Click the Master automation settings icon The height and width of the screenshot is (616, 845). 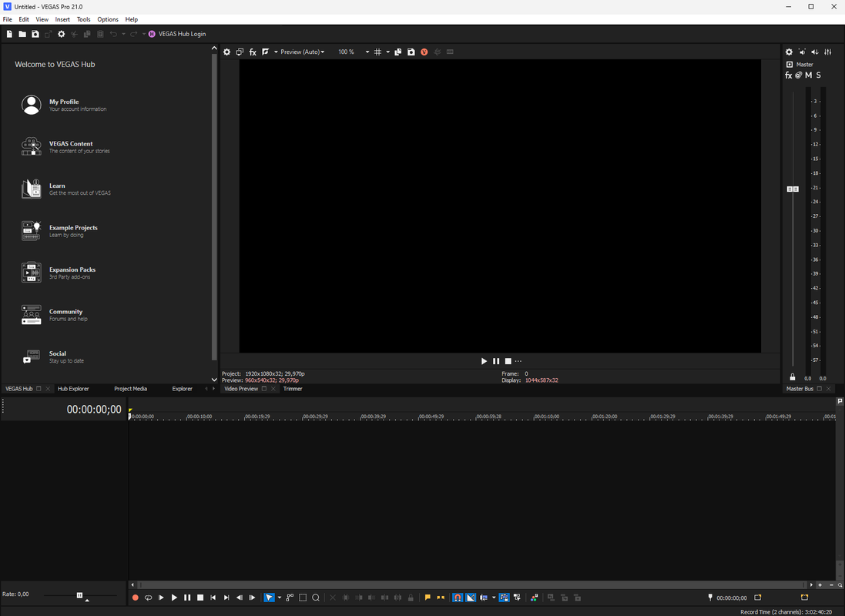click(x=799, y=75)
